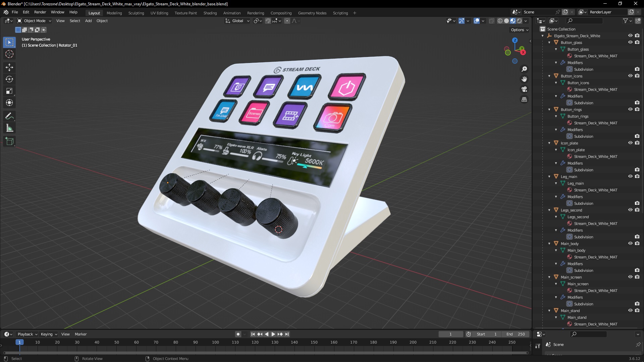Open the timeline View menu
Viewport: 644px width, 362px height.
65,334
